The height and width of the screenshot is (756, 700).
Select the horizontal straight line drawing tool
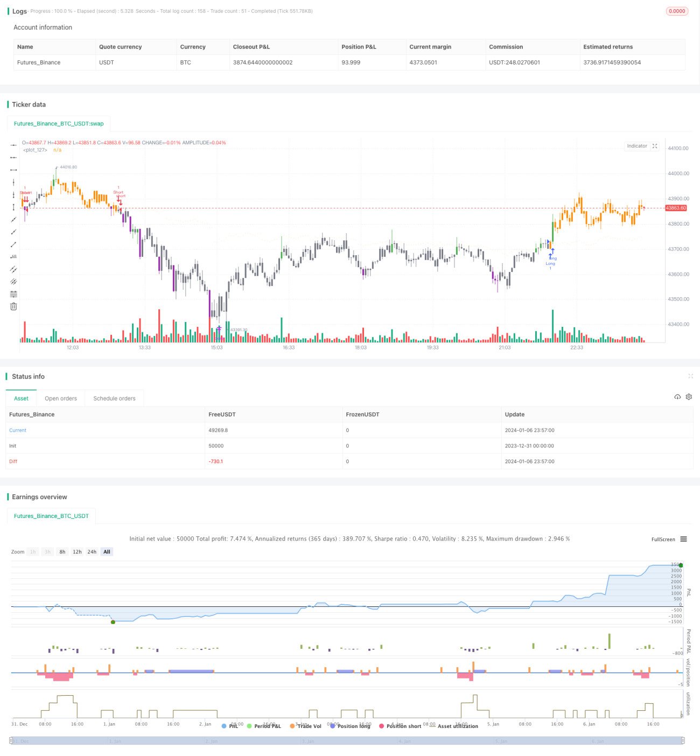(x=13, y=145)
